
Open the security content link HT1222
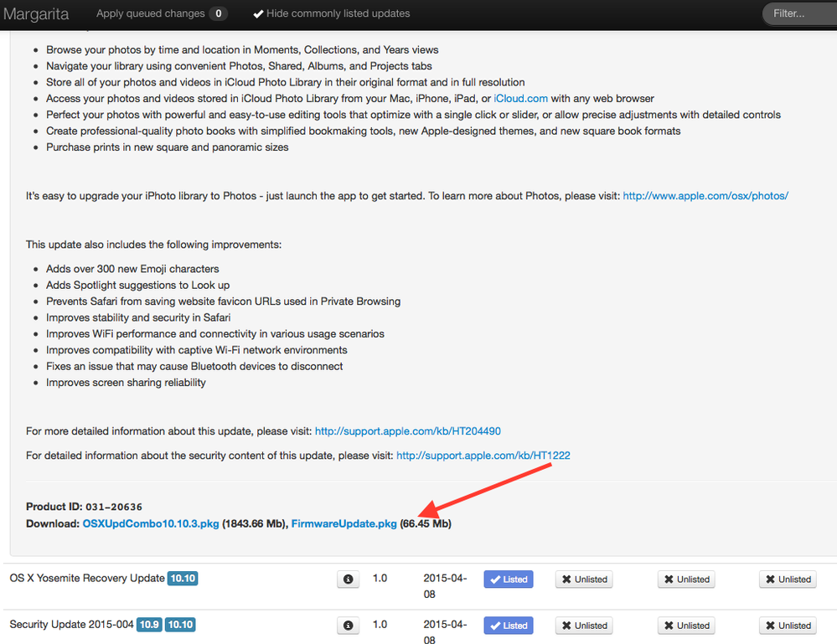483,456
